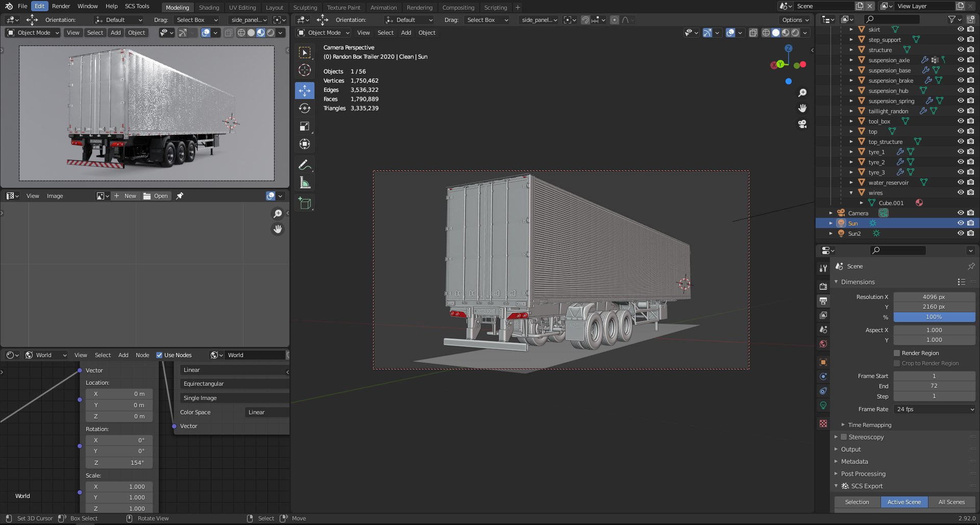Switch to the Shading workspace tab
Viewport: 980px width, 525px height.
point(209,8)
